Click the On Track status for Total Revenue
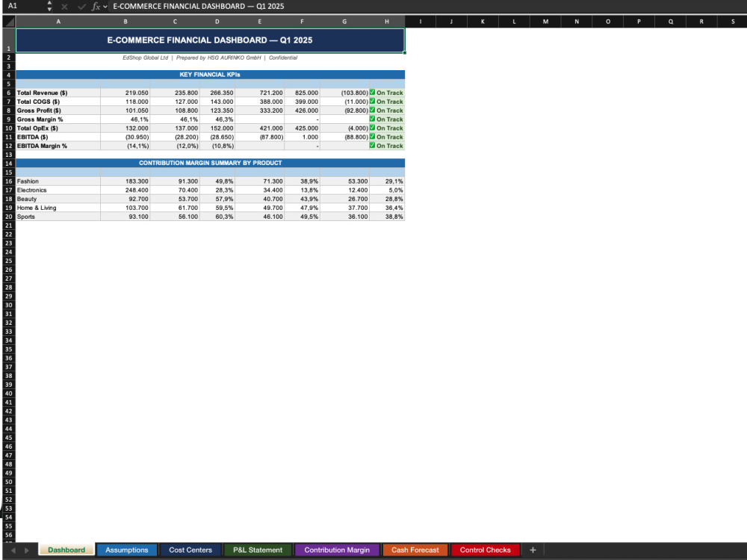 387,93
